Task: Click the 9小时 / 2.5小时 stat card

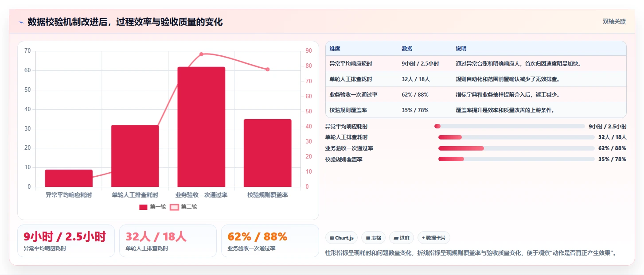Action: pyautogui.click(x=66, y=241)
